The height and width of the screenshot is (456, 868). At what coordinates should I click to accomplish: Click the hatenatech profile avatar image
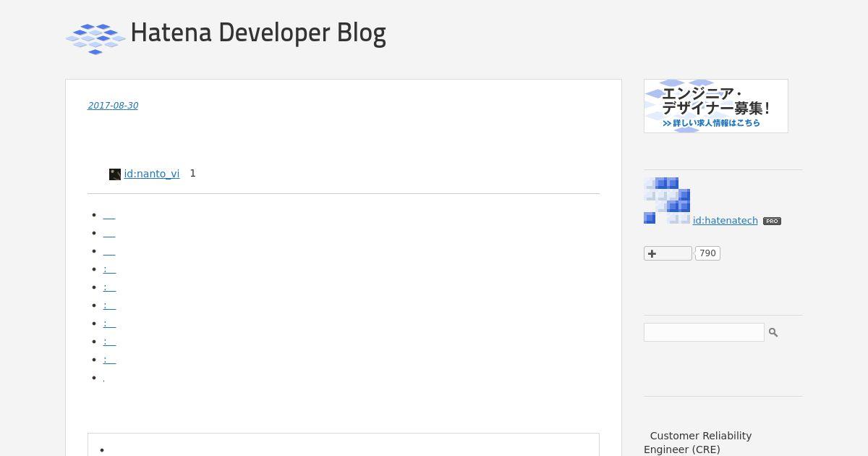667,200
